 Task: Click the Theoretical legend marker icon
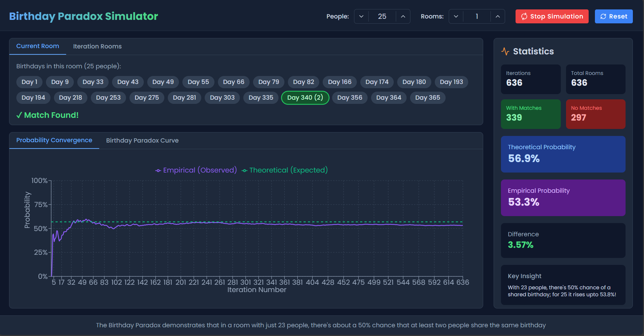(x=244, y=170)
